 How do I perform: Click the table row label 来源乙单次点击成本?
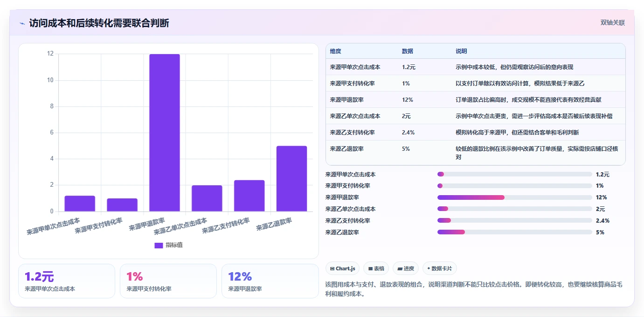coord(355,116)
